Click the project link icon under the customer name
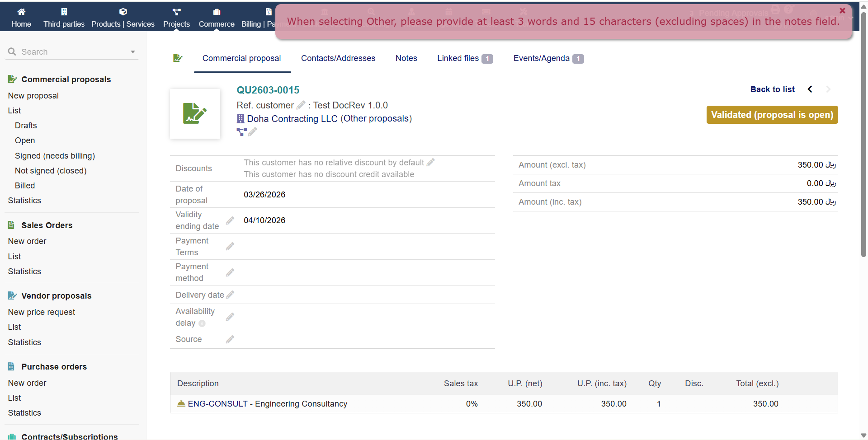 pos(241,131)
